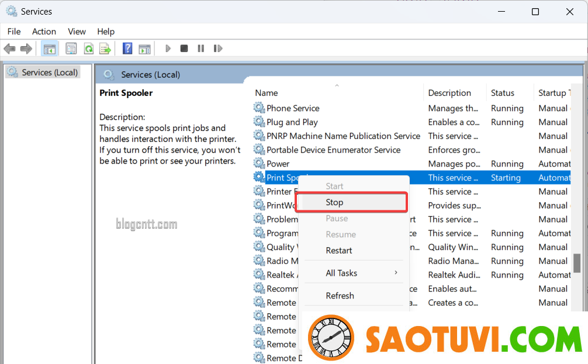Image resolution: width=588 pixels, height=364 pixels.
Task: Click the Pause Service toolbar icon
Action: pos(201,48)
